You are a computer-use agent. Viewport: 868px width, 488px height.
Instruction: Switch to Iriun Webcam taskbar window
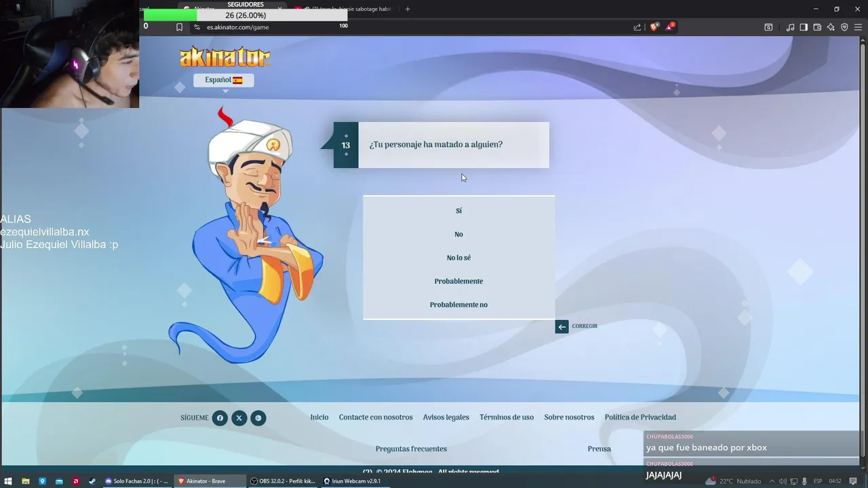coord(353,481)
